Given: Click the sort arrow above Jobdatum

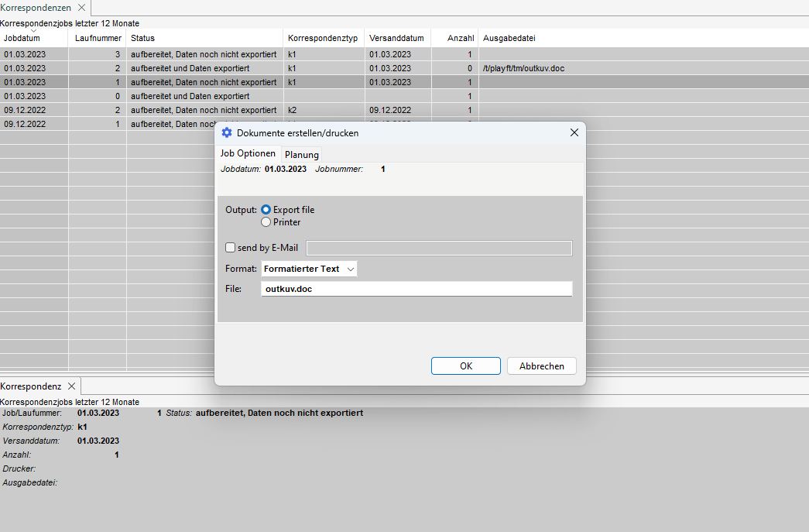Looking at the screenshot, I should (33, 31).
